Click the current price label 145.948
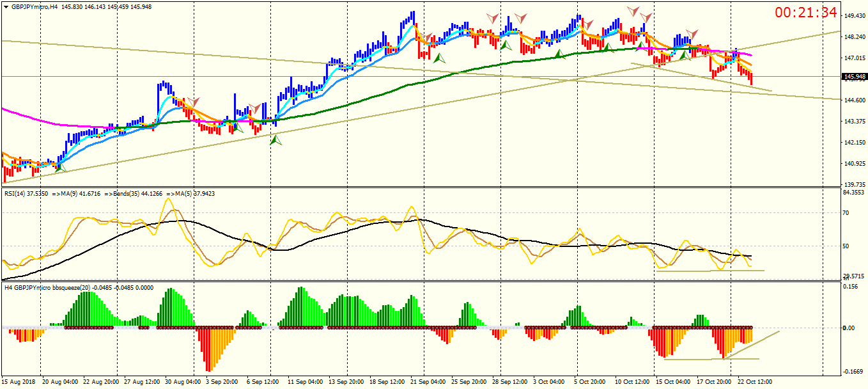The height and width of the screenshot is (389, 868). click(855, 77)
